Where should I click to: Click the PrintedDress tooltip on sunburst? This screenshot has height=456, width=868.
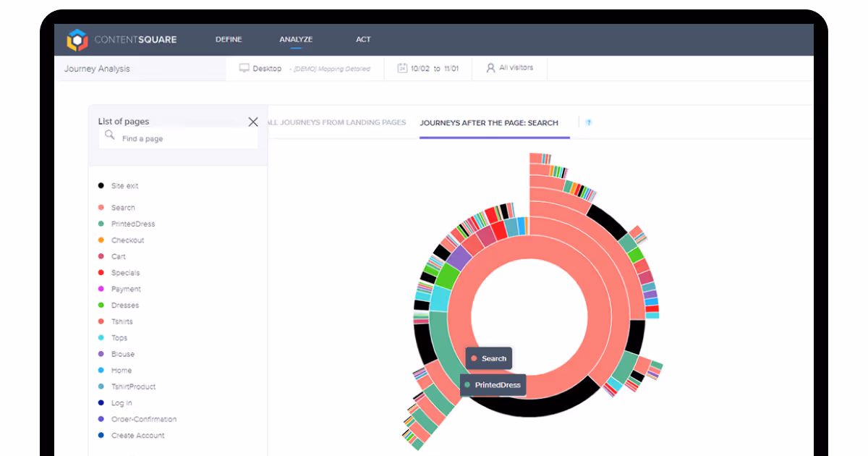click(493, 385)
